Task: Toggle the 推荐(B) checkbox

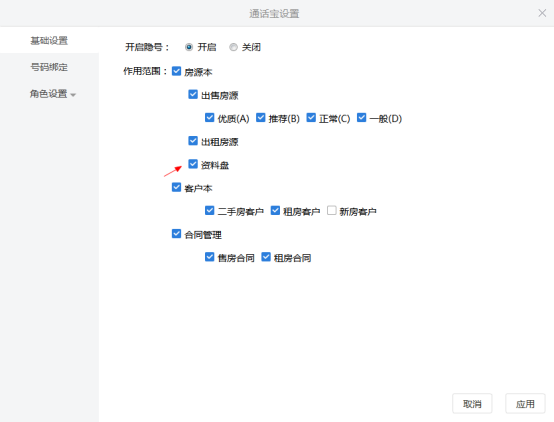Action: [260, 118]
